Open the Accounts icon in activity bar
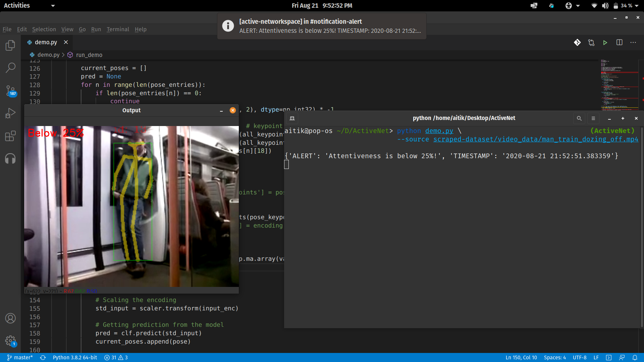Viewport: 644px width, 362px height. [10, 318]
